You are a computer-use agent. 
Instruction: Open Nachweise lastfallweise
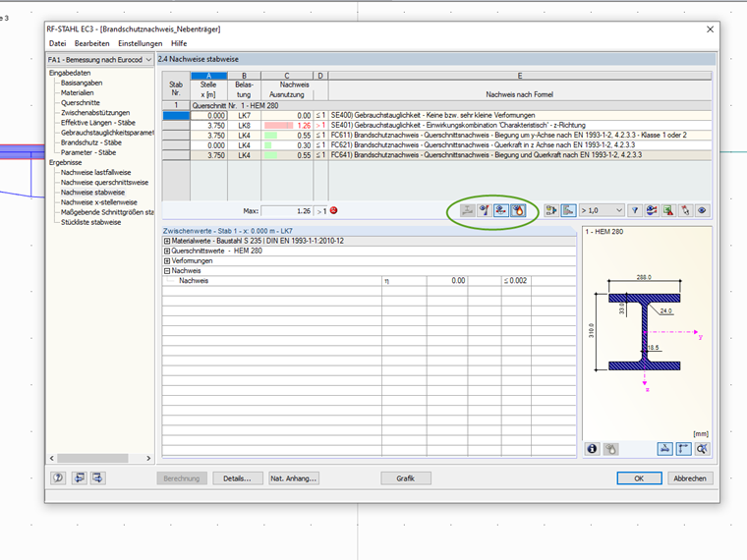coord(95,173)
